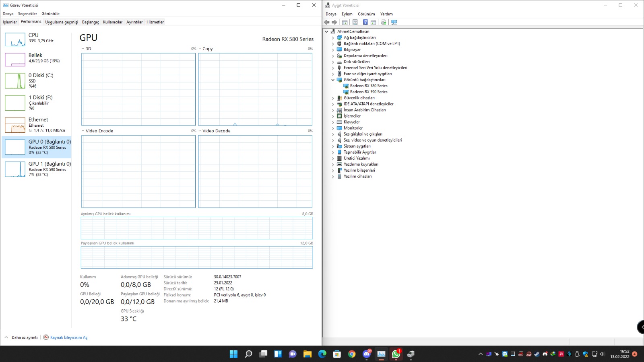This screenshot has height=362, width=644.
Task: Click Daha az ayrıntı button
Action: pyautogui.click(x=21, y=337)
